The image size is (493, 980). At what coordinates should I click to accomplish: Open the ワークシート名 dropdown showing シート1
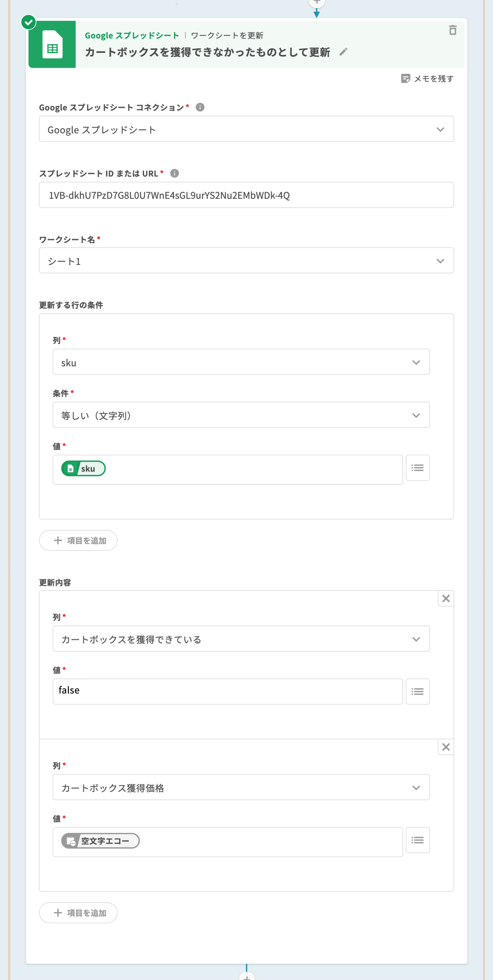(x=246, y=261)
